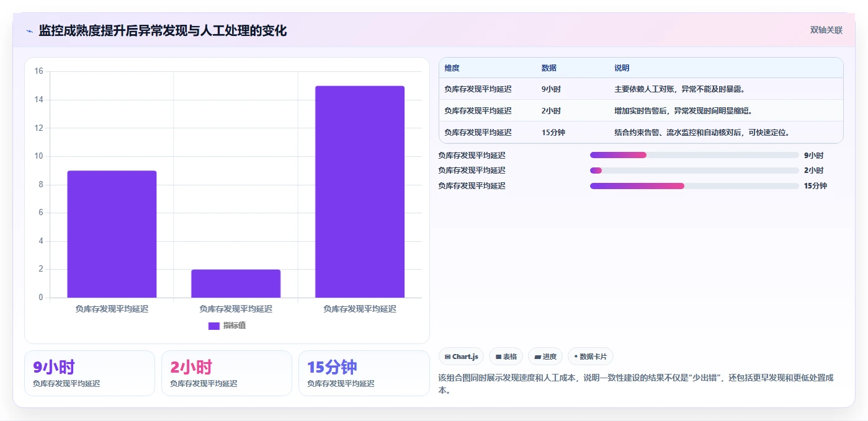Image resolution: width=868 pixels, height=421 pixels.
Task: Click the 9小时 cell in the table
Action: (x=551, y=89)
